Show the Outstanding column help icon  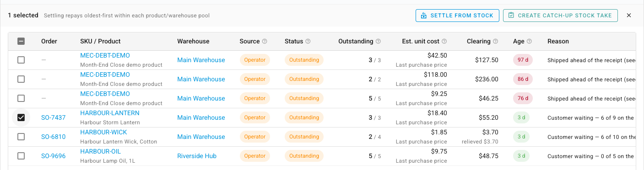click(378, 41)
